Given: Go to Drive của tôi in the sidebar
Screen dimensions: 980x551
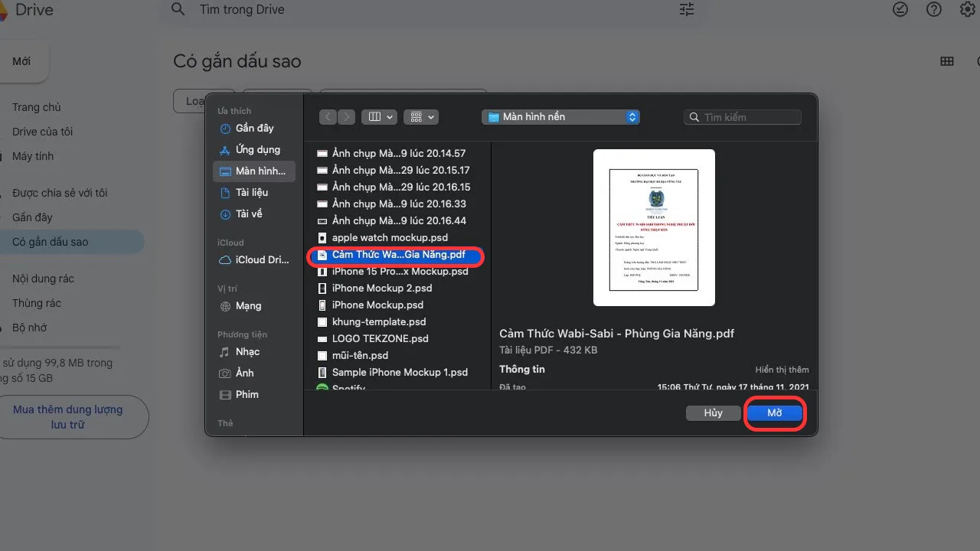Looking at the screenshot, I should pos(42,131).
